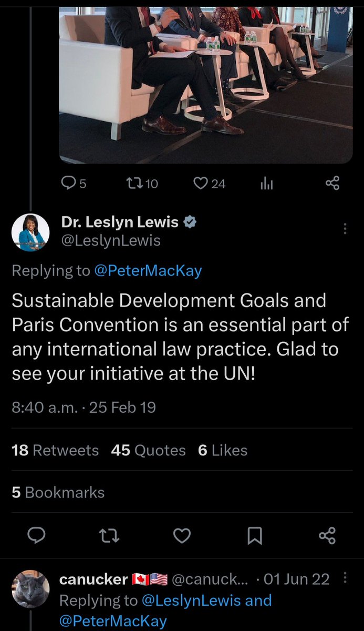Open more options for canucker's reply
Viewport: 364px width, 631px height.
click(x=345, y=578)
